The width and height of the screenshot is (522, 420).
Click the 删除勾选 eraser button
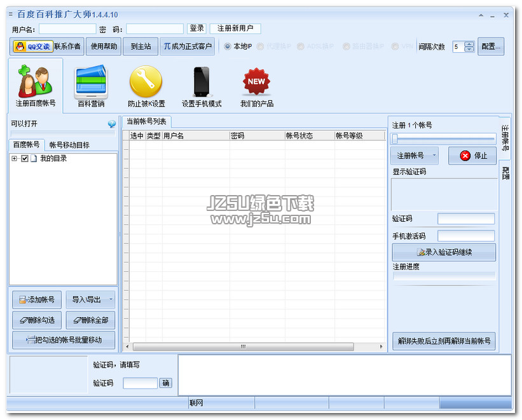[37, 320]
